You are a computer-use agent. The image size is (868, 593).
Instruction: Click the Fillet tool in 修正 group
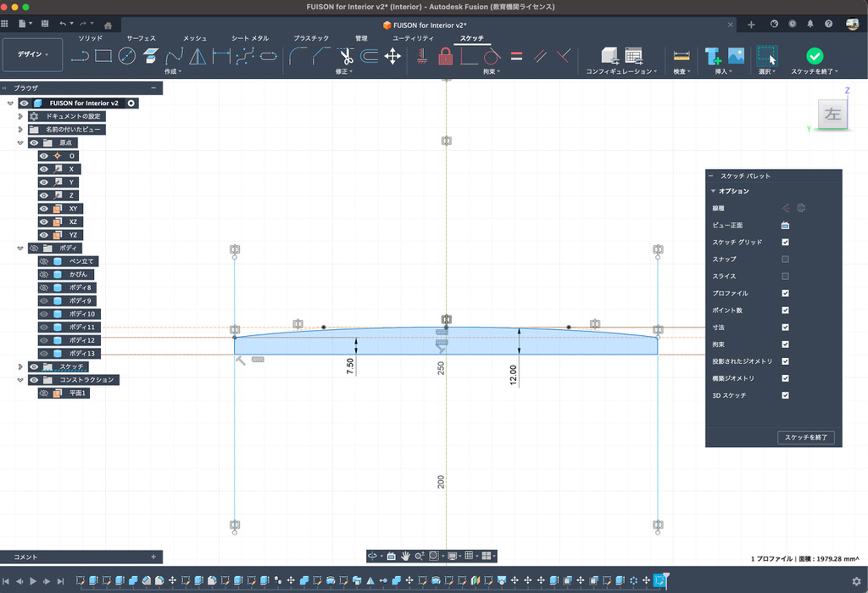click(298, 56)
